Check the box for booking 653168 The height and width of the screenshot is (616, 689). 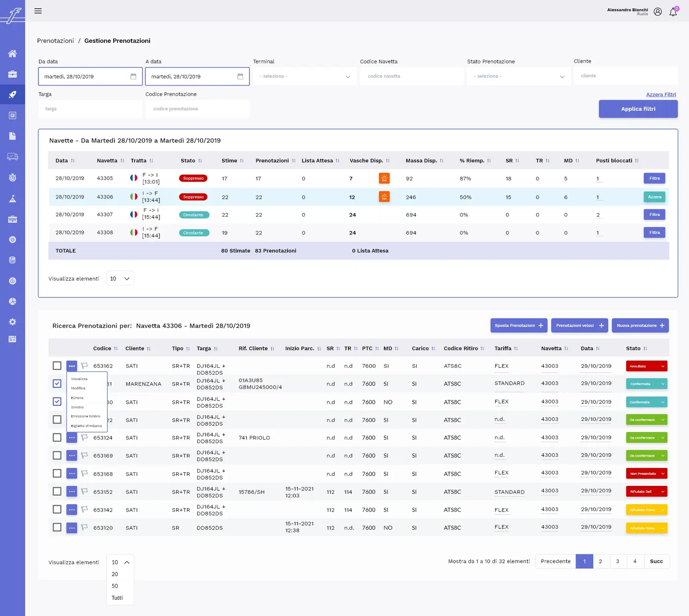(x=57, y=474)
